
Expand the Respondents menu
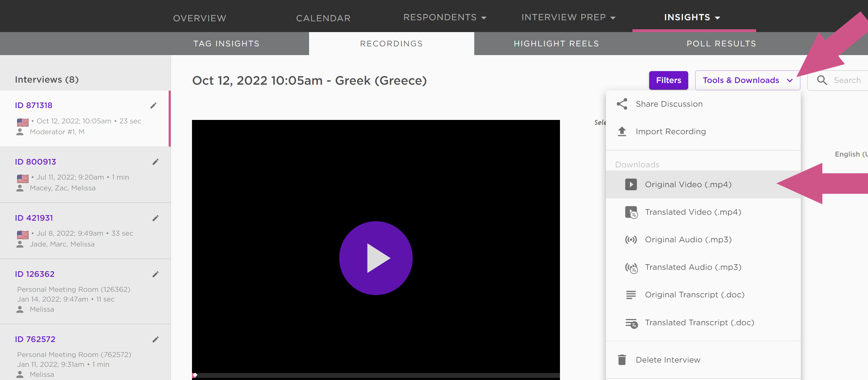click(445, 17)
